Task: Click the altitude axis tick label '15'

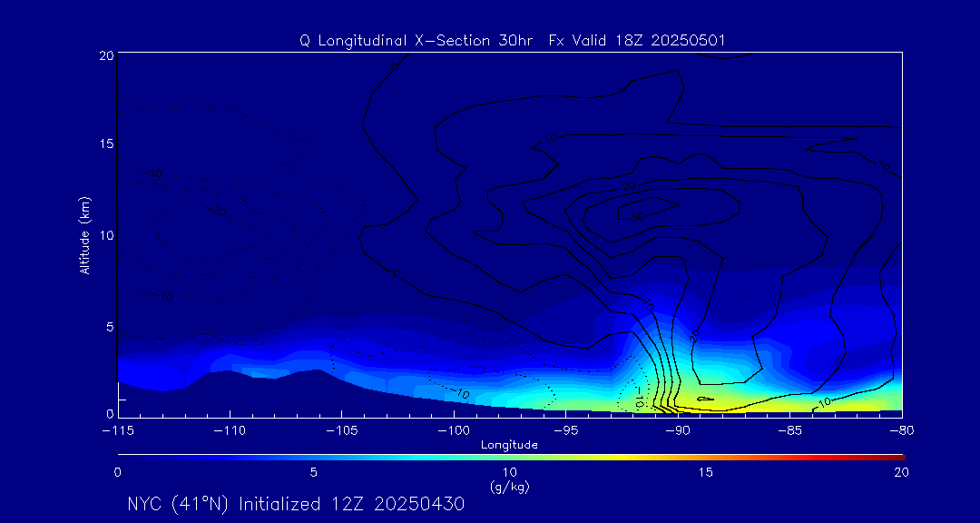Action: 106,143
